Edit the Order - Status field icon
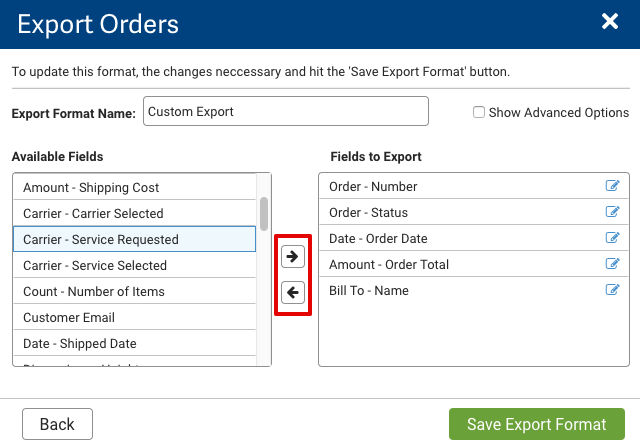Viewport: 640px width, 445px height. (612, 212)
